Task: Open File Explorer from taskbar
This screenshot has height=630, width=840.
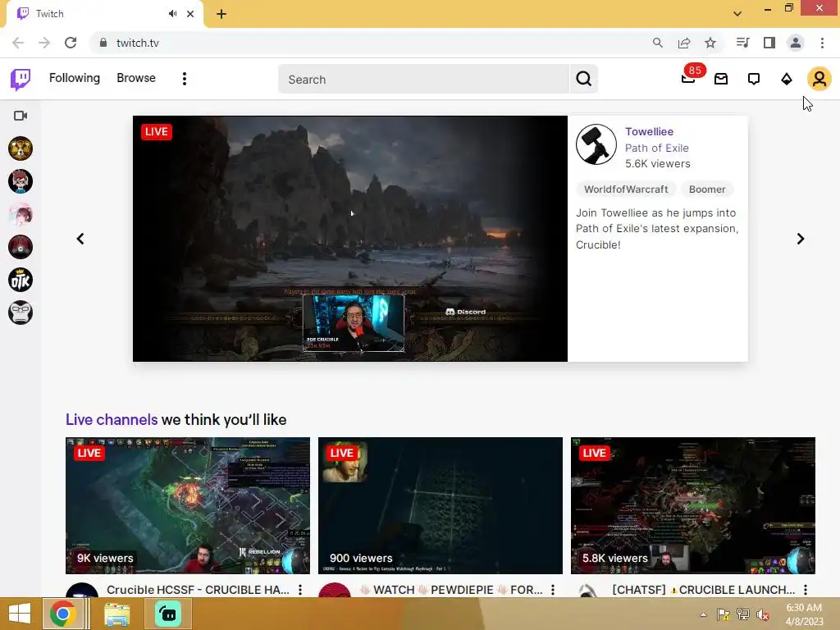Action: 117,614
